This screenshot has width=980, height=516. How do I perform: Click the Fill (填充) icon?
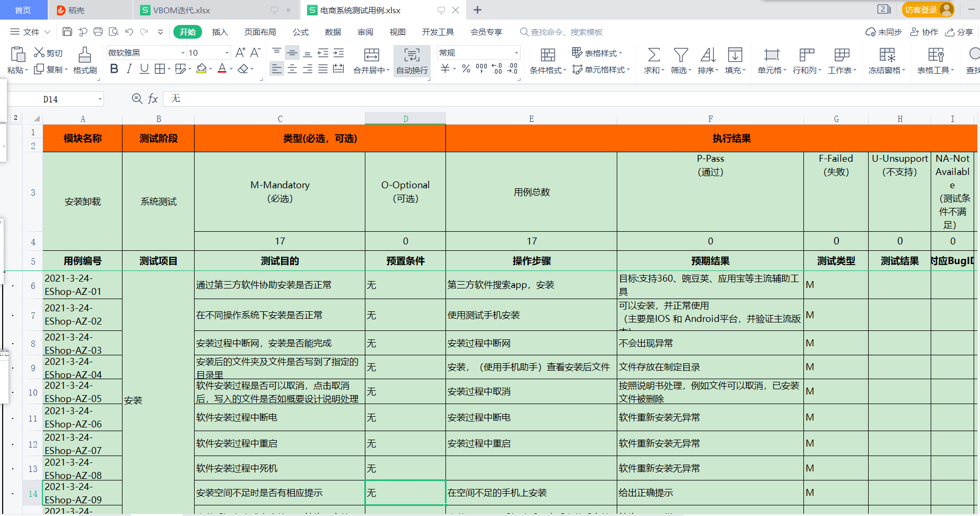pos(735,55)
